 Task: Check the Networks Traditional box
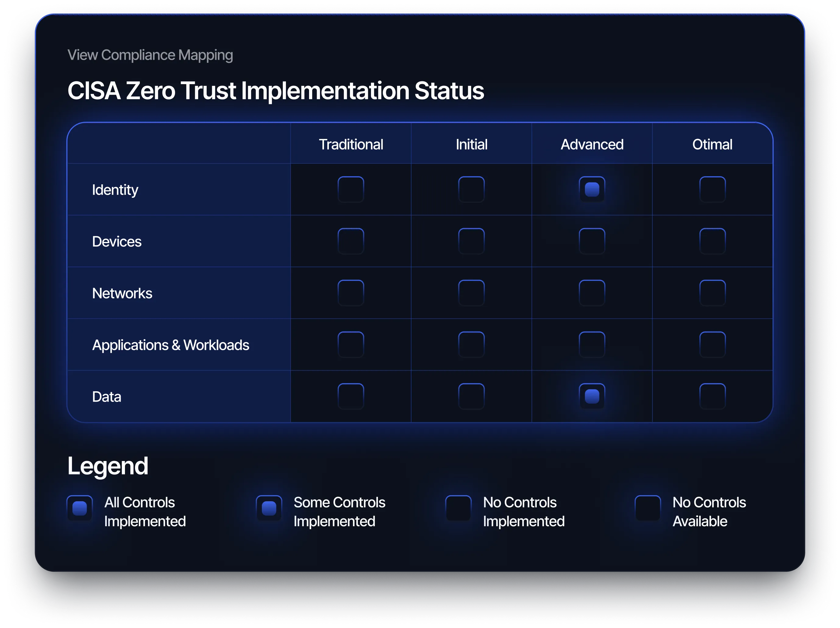coord(351,293)
